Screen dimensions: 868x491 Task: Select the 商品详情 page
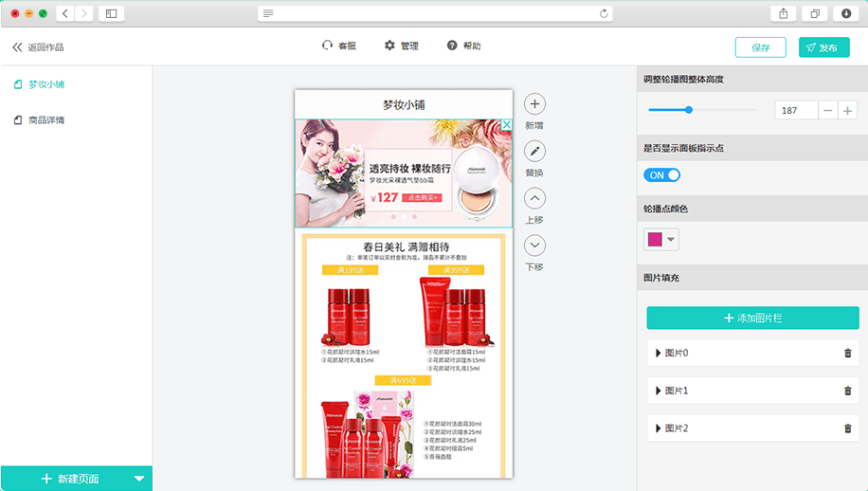coord(39,120)
